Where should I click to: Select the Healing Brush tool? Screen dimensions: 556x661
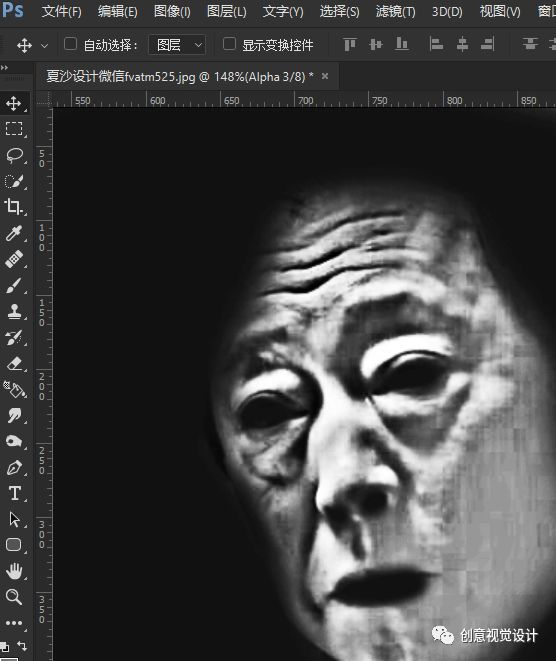[x=14, y=259]
